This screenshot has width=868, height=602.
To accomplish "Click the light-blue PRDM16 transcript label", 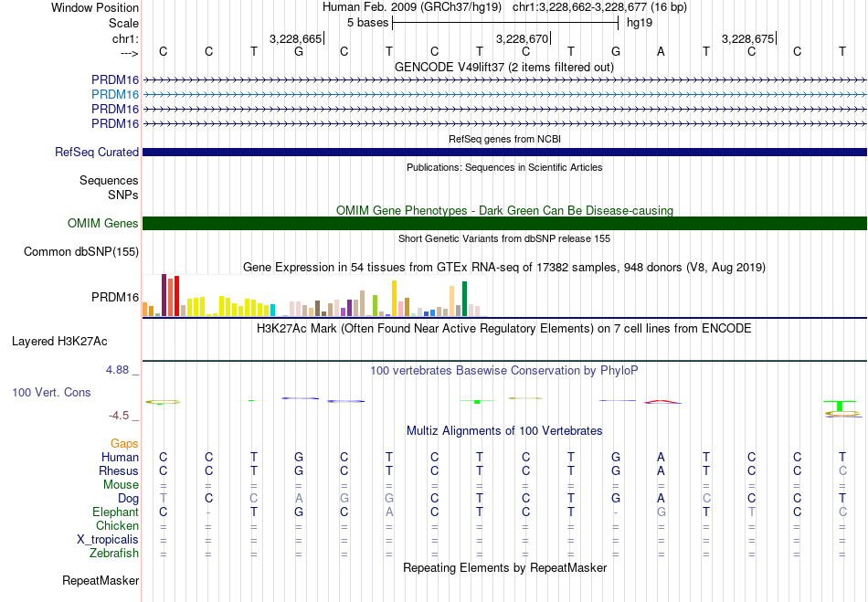I will 115,95.
